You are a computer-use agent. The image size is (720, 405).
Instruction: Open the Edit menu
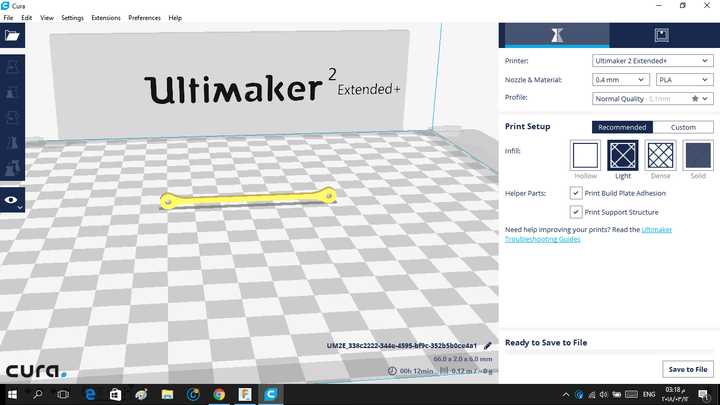27,18
